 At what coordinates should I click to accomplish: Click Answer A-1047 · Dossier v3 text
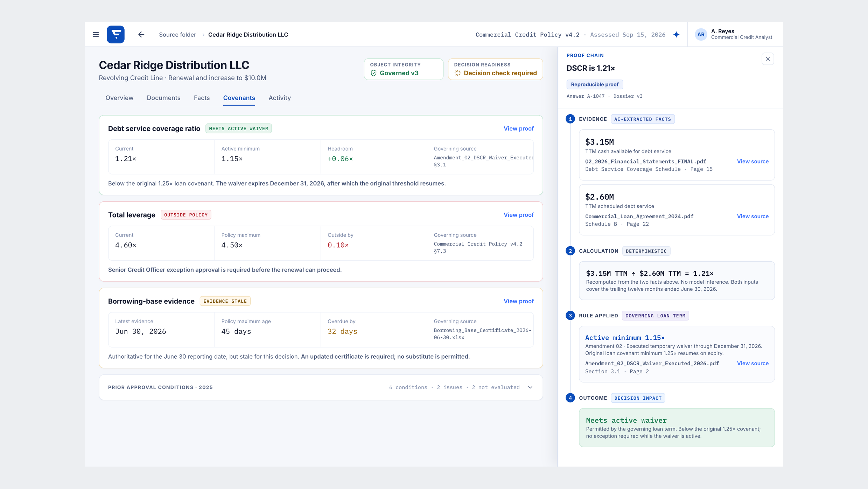click(x=604, y=96)
